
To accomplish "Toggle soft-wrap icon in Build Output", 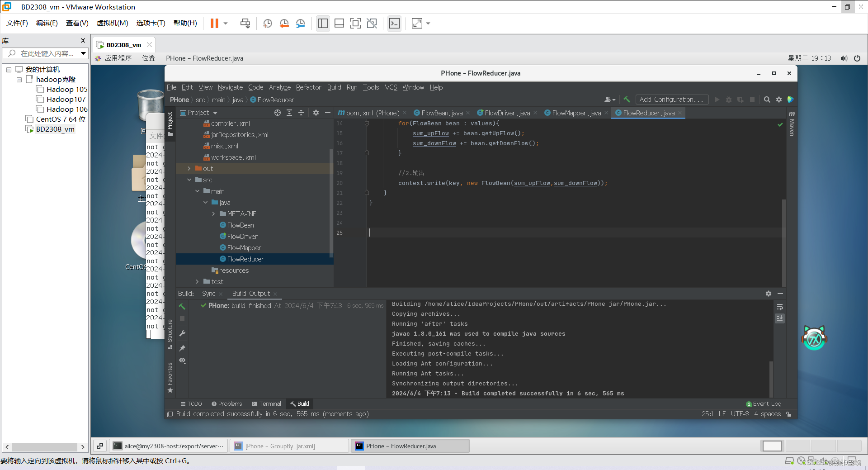I will pos(780,307).
